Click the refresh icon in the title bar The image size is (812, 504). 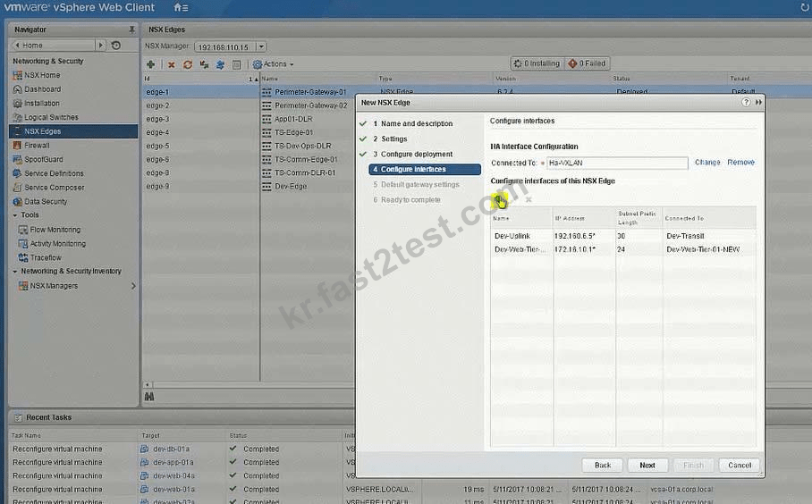(x=805, y=7)
